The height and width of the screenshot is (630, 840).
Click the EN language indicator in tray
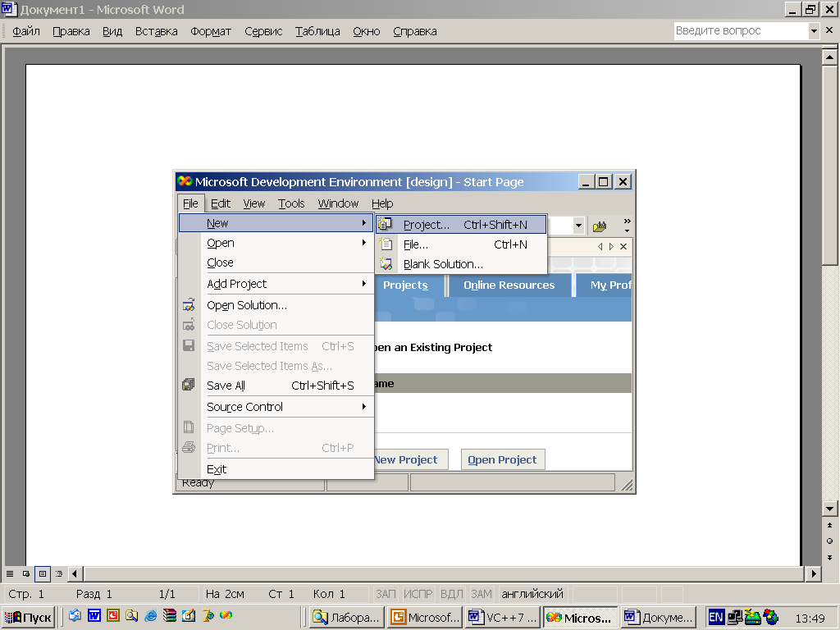click(716, 617)
